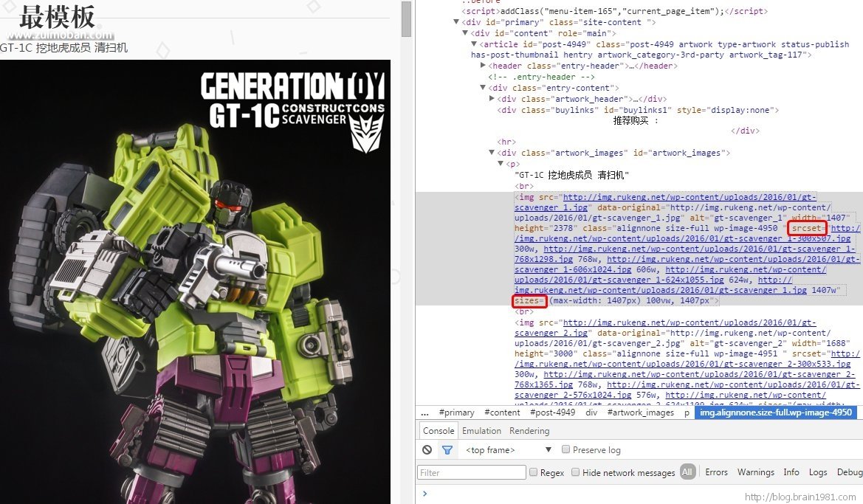Filter console to Debug messages
Image resolution: width=863 pixels, height=504 pixels.
tap(849, 472)
